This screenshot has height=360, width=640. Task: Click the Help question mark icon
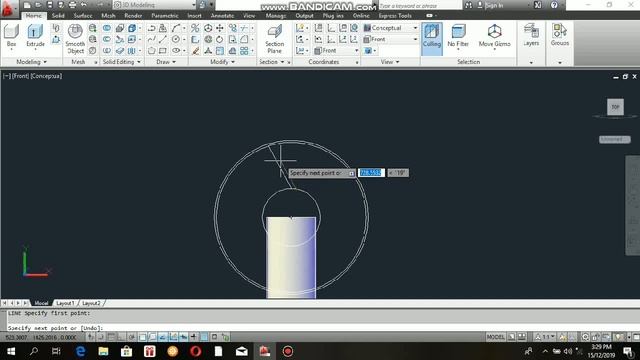tap(554, 5)
